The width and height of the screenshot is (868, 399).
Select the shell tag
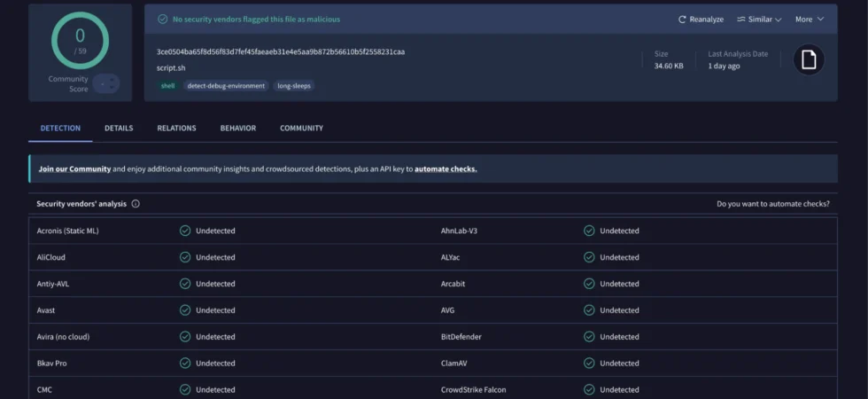click(167, 86)
